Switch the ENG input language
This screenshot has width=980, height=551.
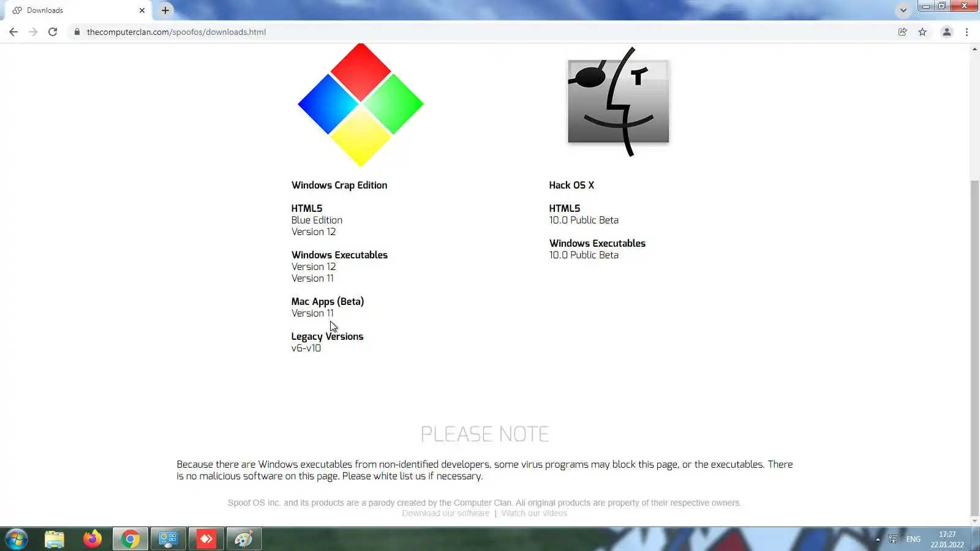[913, 539]
